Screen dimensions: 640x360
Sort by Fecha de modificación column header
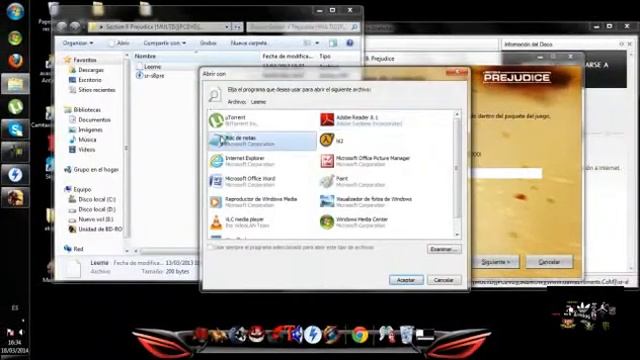coord(288,56)
